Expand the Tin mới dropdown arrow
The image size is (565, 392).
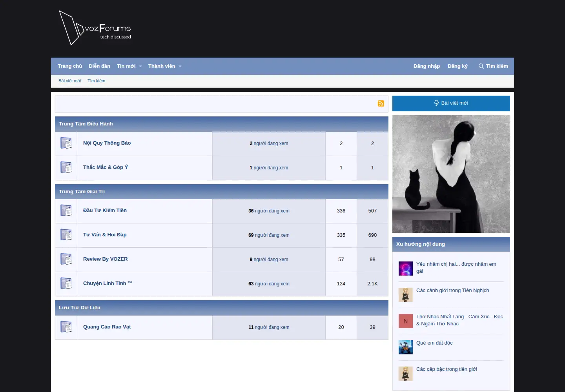click(x=140, y=66)
